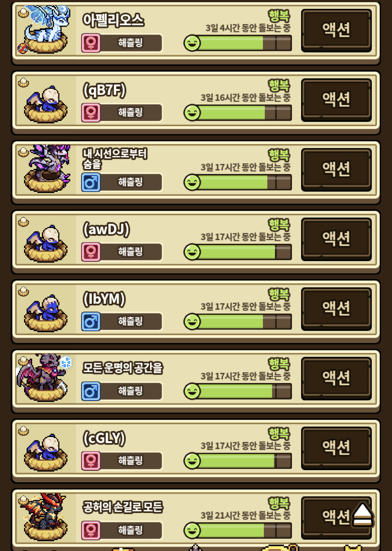The height and width of the screenshot is (551, 392).
Task: Open 액션 menu for 아펠리오스
Action: pyautogui.click(x=336, y=30)
